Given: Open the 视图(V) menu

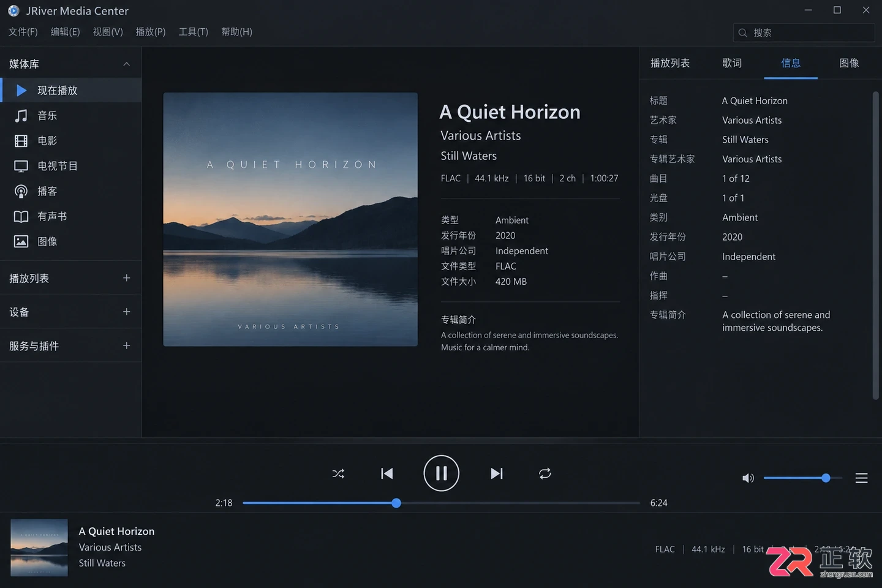Looking at the screenshot, I should pos(108,32).
